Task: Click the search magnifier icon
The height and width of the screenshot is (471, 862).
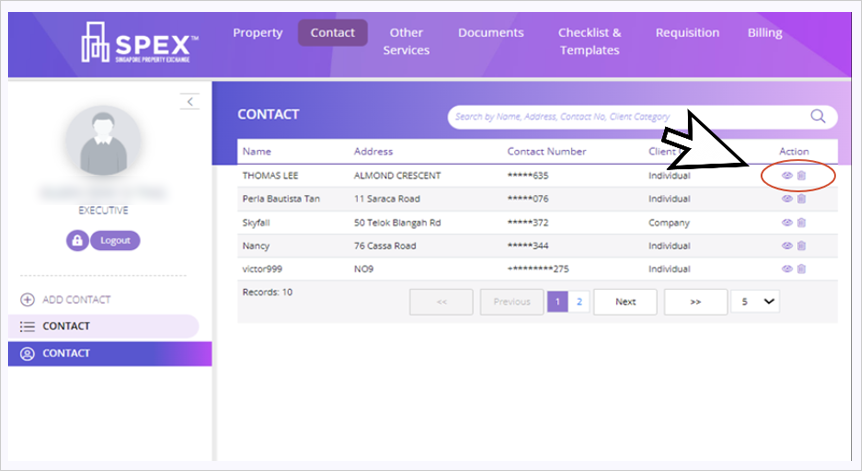Action: click(818, 116)
